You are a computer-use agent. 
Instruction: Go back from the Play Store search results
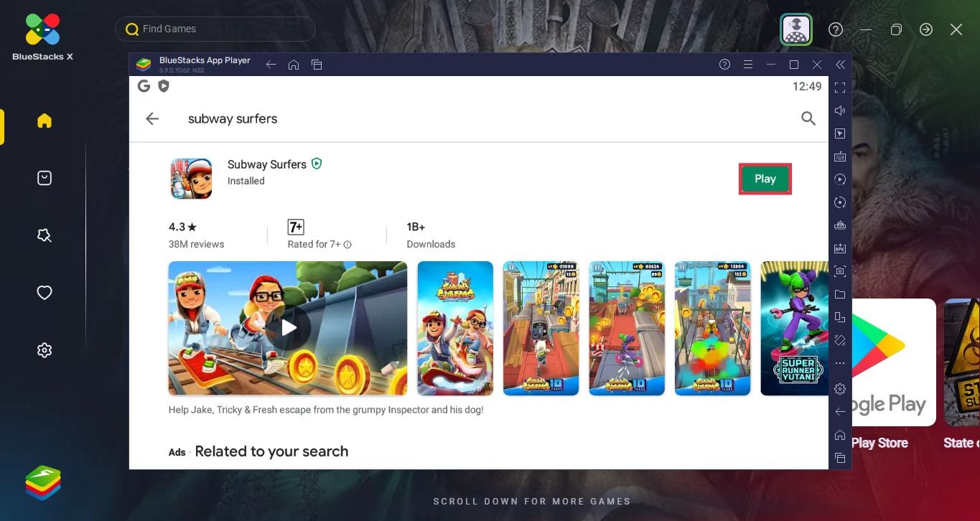(152, 118)
